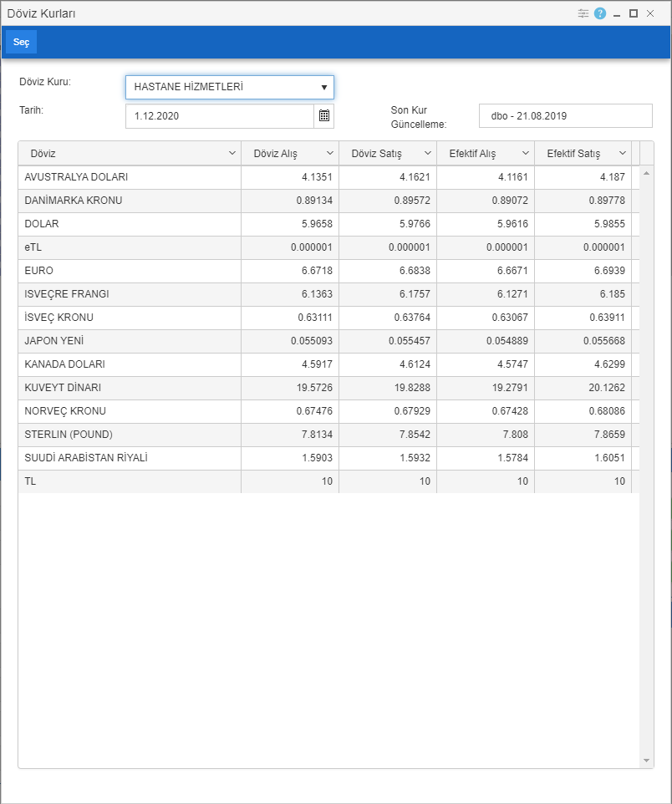The image size is (672, 804).
Task: Click the Seç button
Action: (21, 42)
